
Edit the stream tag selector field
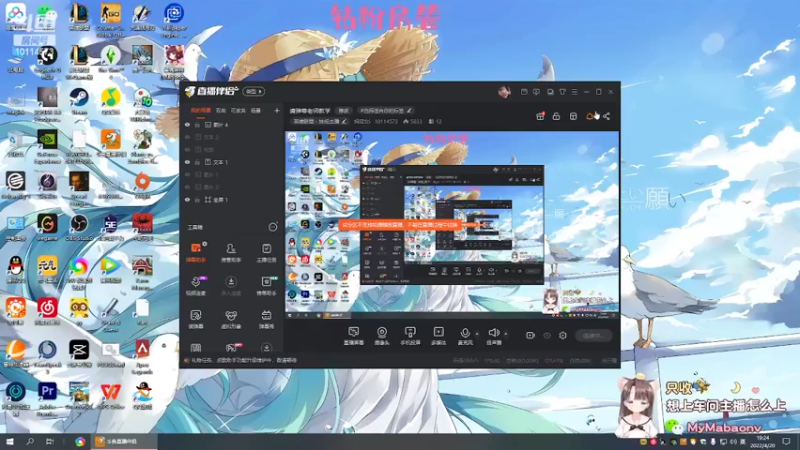point(385,110)
